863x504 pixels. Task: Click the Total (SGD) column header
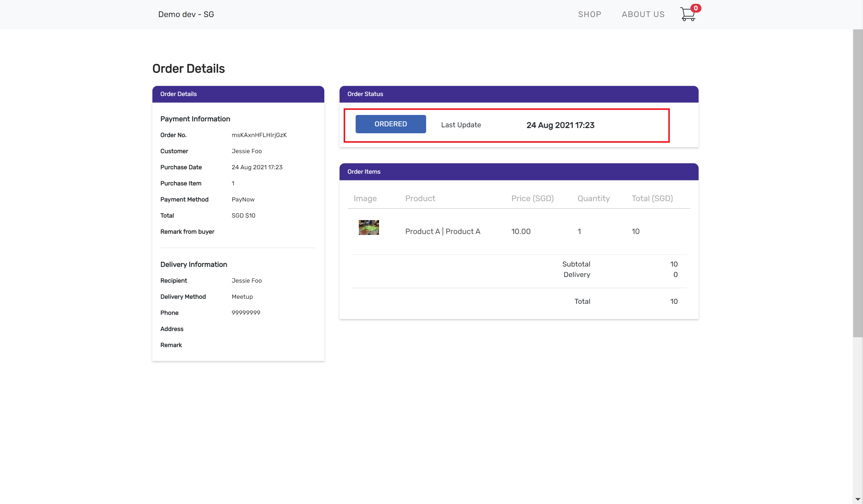click(x=652, y=198)
